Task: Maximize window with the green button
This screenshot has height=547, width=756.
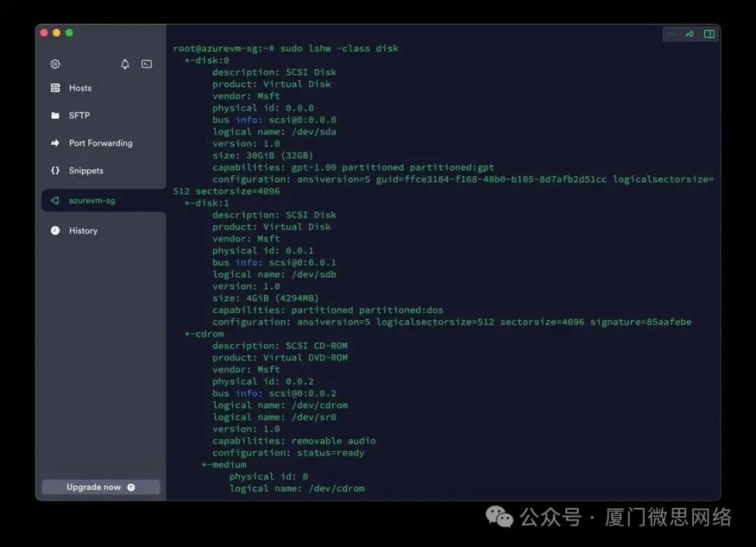Action: (69, 33)
